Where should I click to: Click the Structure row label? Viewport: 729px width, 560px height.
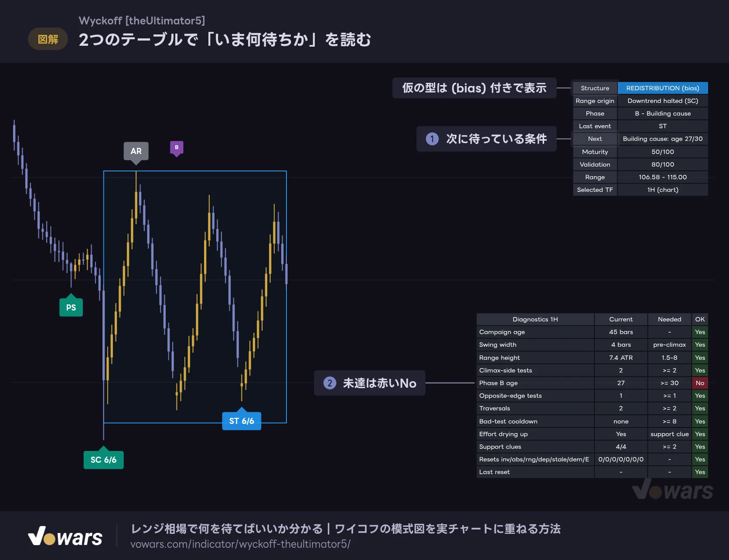coord(595,88)
